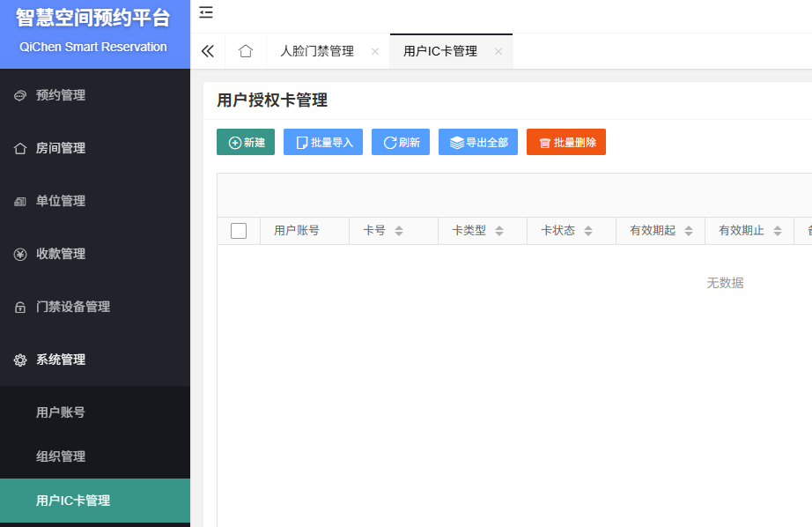Open 门禁设备管理 sidebar menu
This screenshot has width=812, height=527.
pos(95,307)
